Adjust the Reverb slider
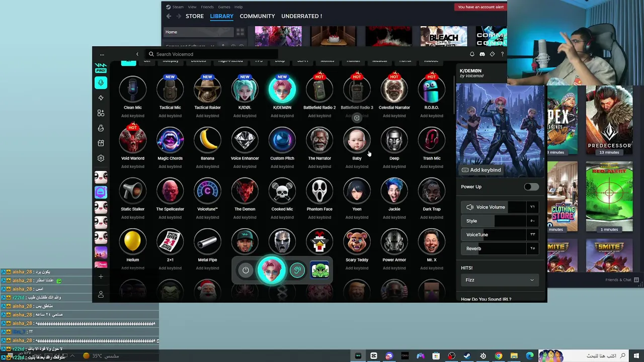Viewport: 644px width, 362px height. 500,248
